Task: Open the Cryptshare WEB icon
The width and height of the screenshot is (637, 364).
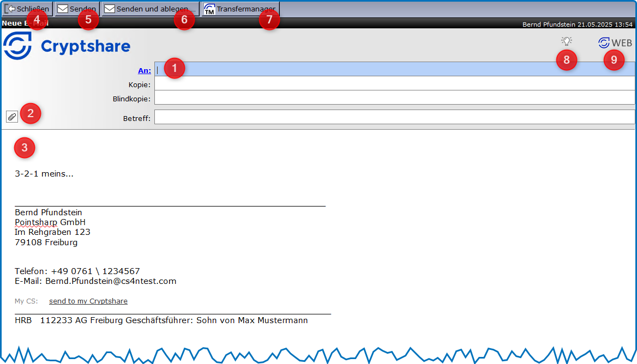Action: coord(615,43)
